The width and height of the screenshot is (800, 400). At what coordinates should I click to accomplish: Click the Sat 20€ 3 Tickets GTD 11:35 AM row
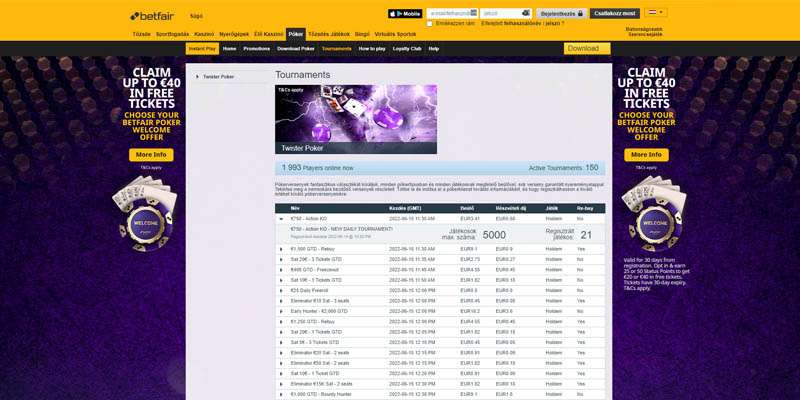440,260
